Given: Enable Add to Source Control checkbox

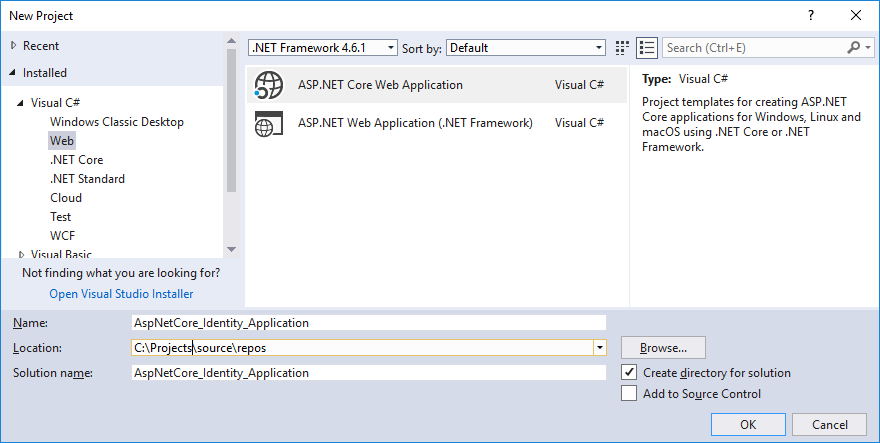Looking at the screenshot, I should tap(629, 393).
